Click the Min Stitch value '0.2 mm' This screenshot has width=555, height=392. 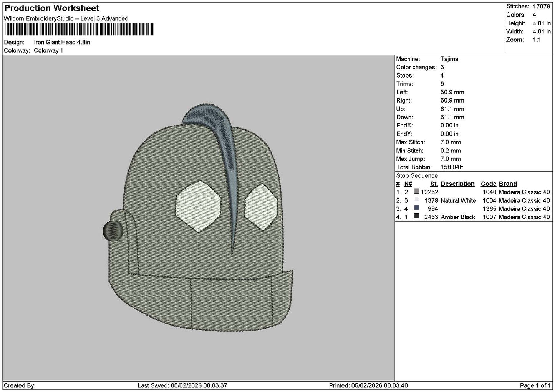point(450,151)
